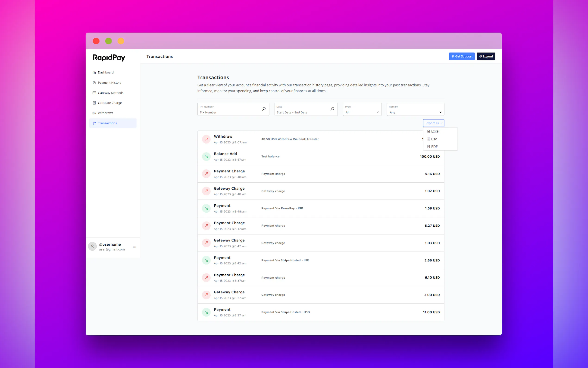Viewport: 588px width, 368px height.
Task: Open the three-dots menu next to username
Action: 134,247
